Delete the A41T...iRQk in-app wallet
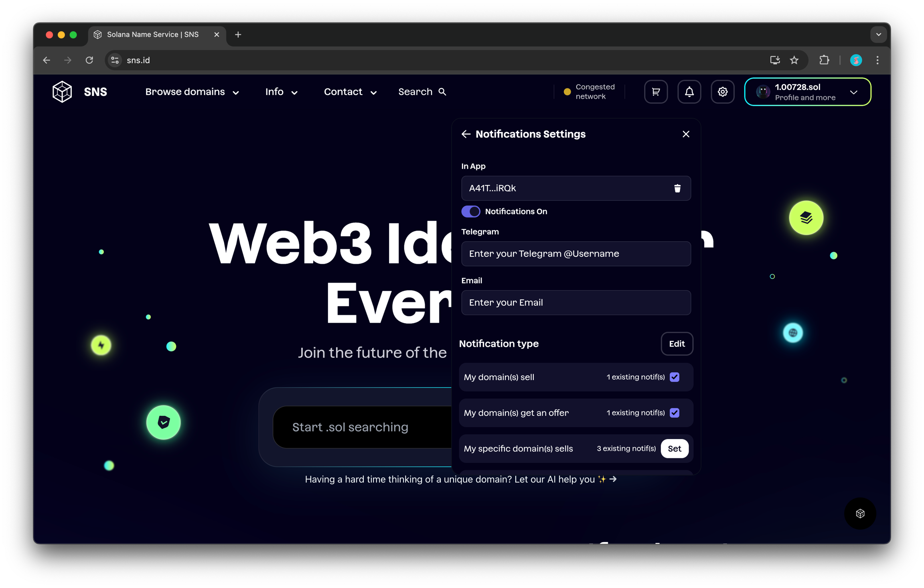Screen dimensions: 924x588 677,188
